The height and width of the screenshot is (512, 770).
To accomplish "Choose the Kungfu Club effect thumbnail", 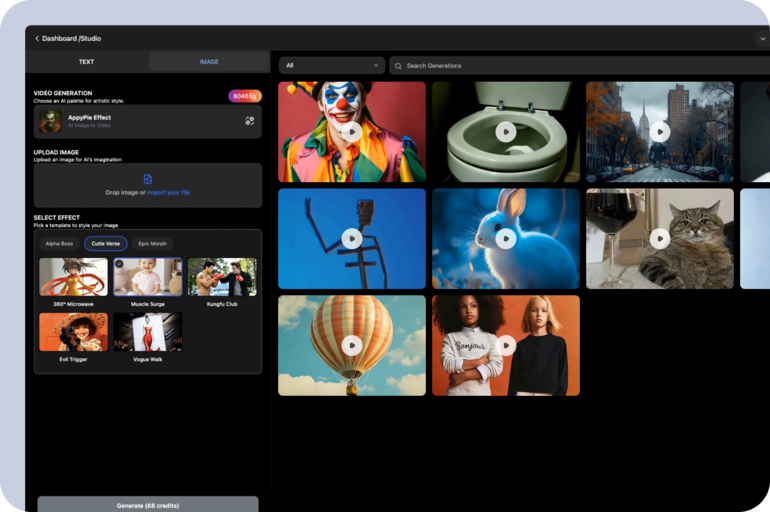I will pos(222,277).
